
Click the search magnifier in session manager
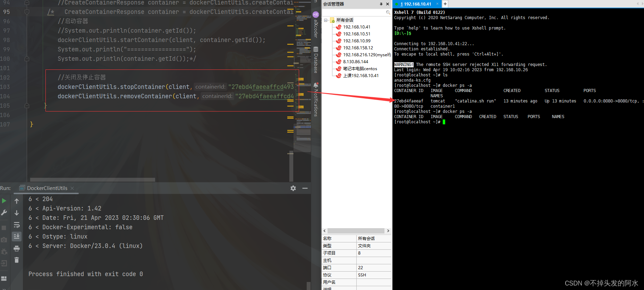(x=388, y=13)
